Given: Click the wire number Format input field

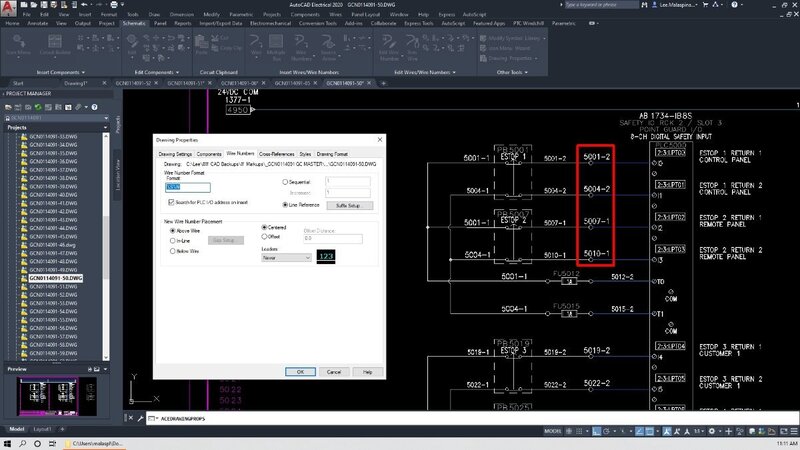Looking at the screenshot, I should 187,186.
